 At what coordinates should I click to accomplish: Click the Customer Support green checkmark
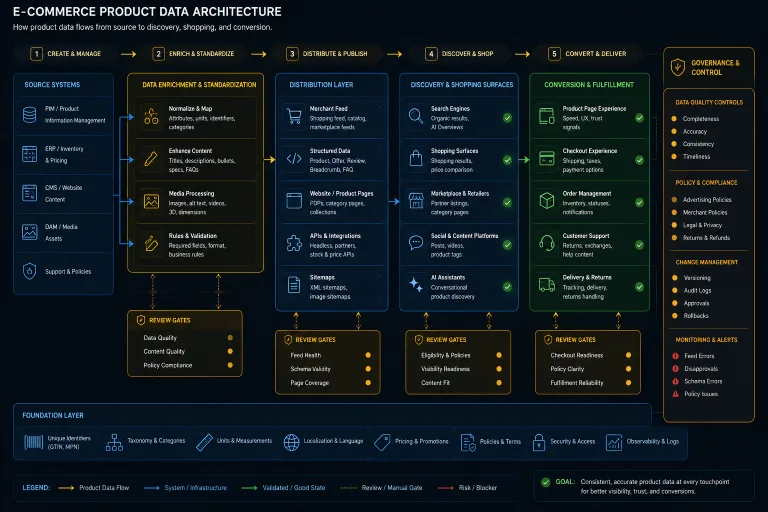[639, 244]
